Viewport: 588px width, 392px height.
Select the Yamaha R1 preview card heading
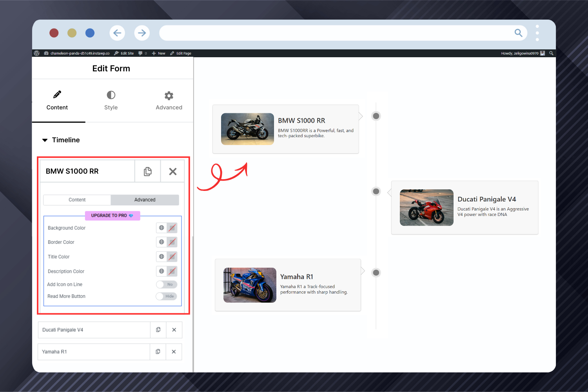coord(297,277)
